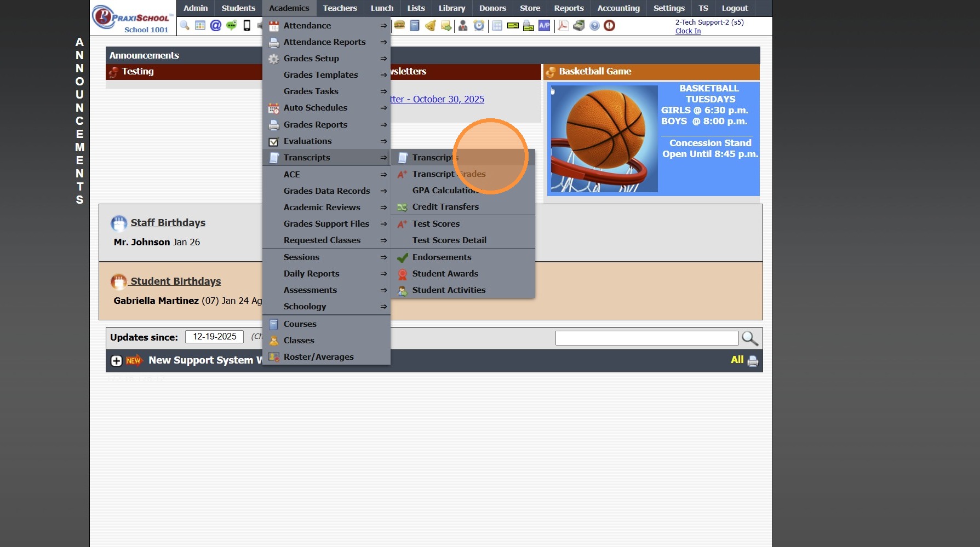
Task: Open the Admin menu
Action: pyautogui.click(x=196, y=8)
